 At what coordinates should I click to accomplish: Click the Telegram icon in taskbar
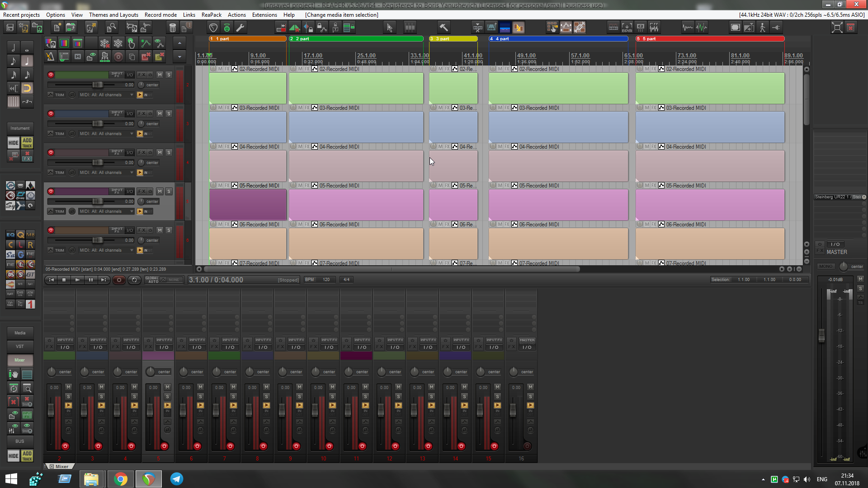[x=176, y=479]
